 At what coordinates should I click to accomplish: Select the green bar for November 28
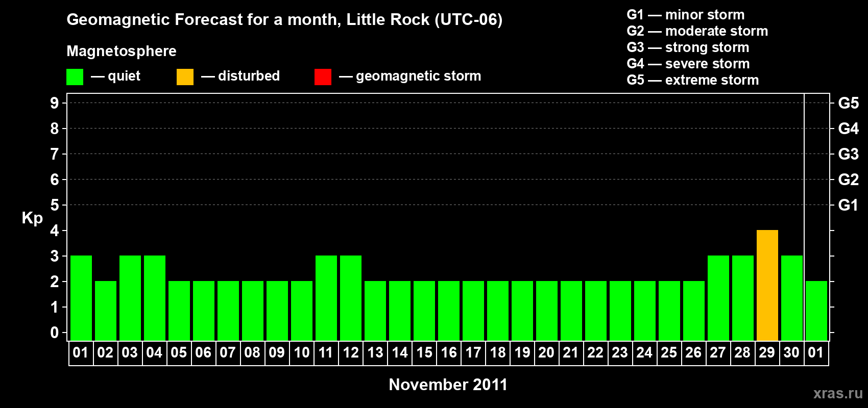coord(743,298)
